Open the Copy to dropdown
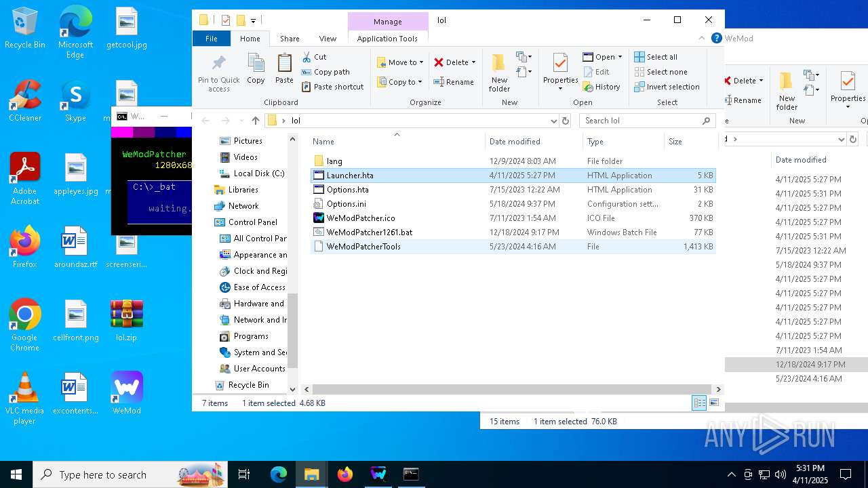The image size is (868, 488). coord(400,82)
